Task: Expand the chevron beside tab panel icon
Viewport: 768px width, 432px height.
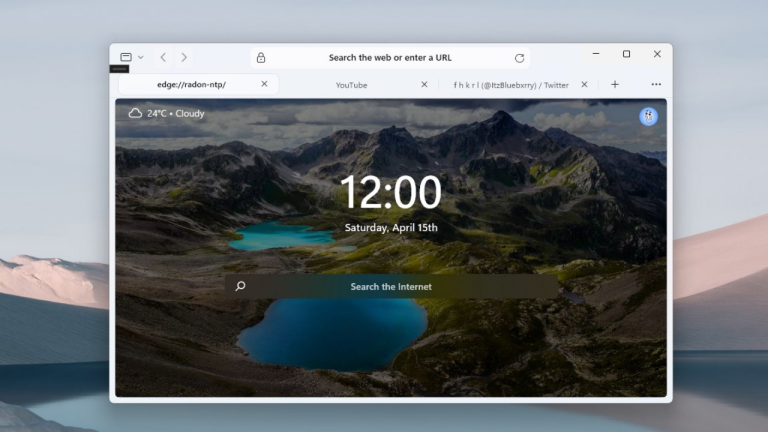Action: 141,57
